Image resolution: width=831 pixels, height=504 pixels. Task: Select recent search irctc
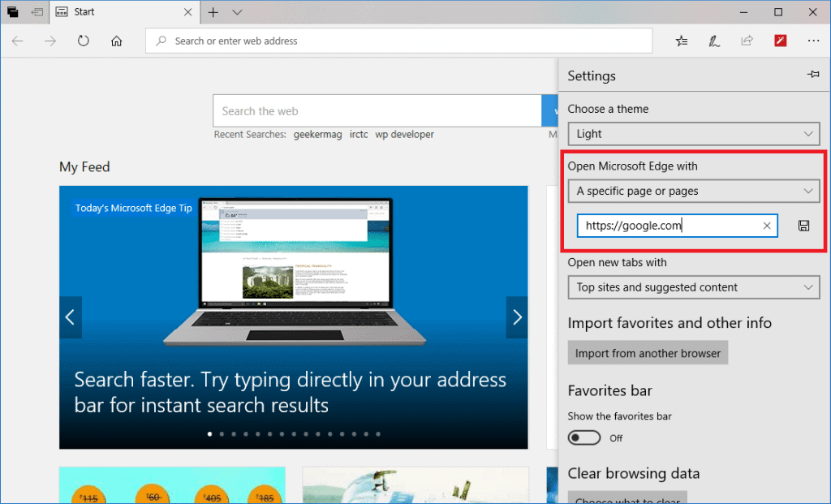point(359,135)
